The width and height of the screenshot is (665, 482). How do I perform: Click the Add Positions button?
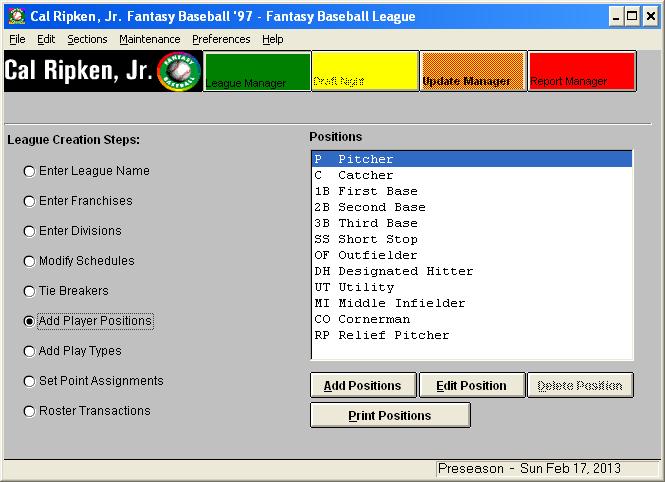point(363,385)
